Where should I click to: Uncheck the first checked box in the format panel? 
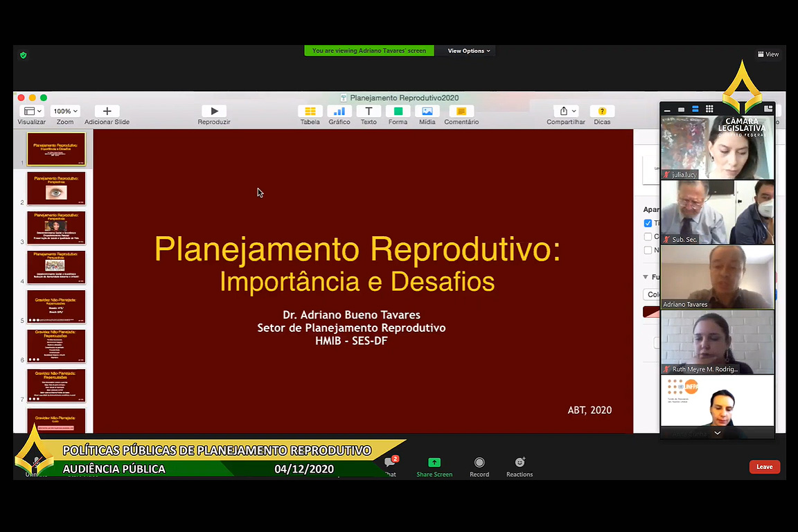point(648,223)
